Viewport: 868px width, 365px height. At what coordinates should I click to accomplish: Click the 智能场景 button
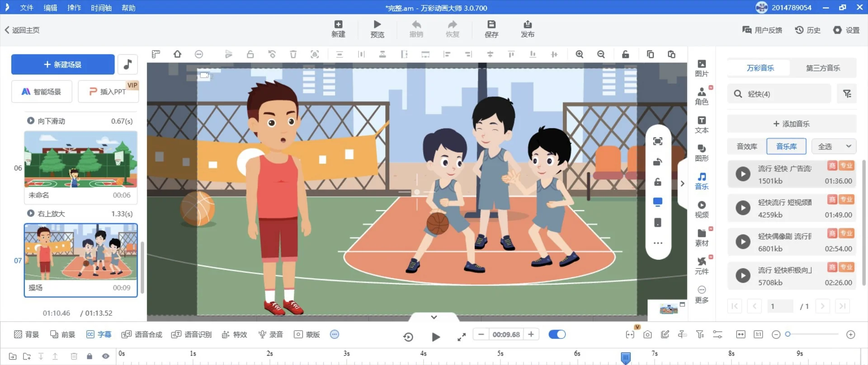point(42,92)
